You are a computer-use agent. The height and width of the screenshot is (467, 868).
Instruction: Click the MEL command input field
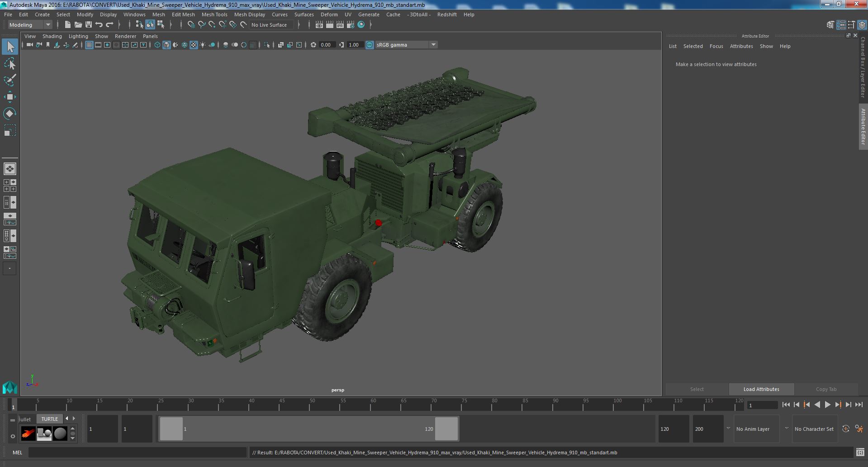point(138,453)
